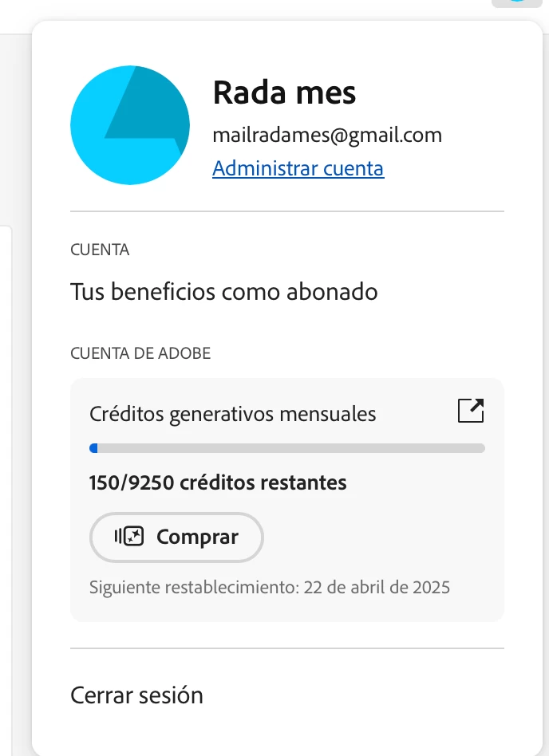
Task: Click the blue profile avatar image
Action: pos(130,125)
